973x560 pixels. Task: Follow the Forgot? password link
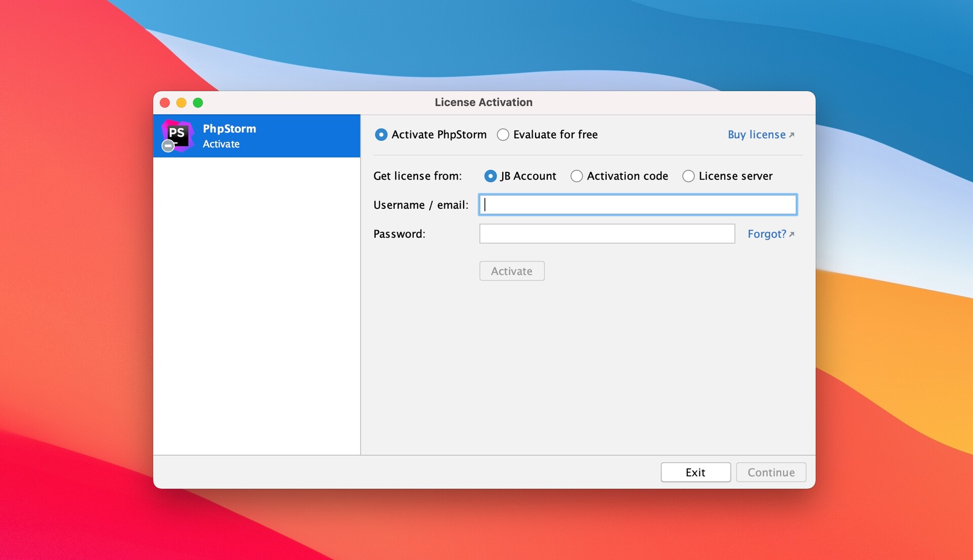(x=771, y=234)
